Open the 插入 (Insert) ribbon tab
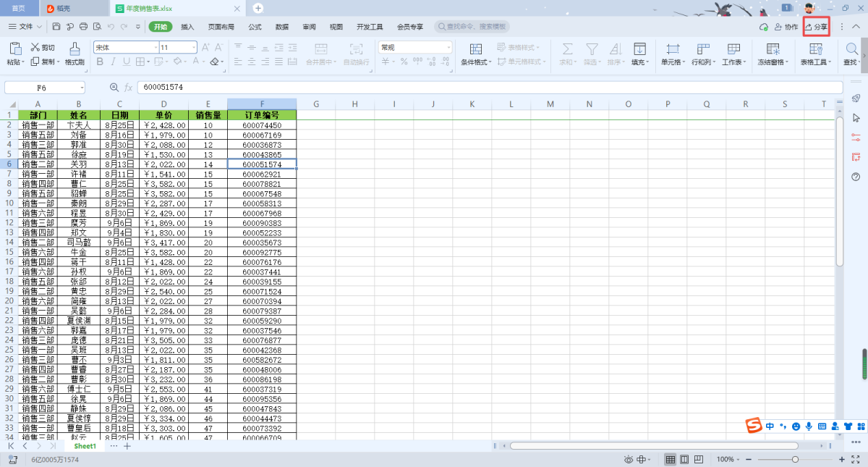Viewport: 868px width, 467px height. pos(187,27)
